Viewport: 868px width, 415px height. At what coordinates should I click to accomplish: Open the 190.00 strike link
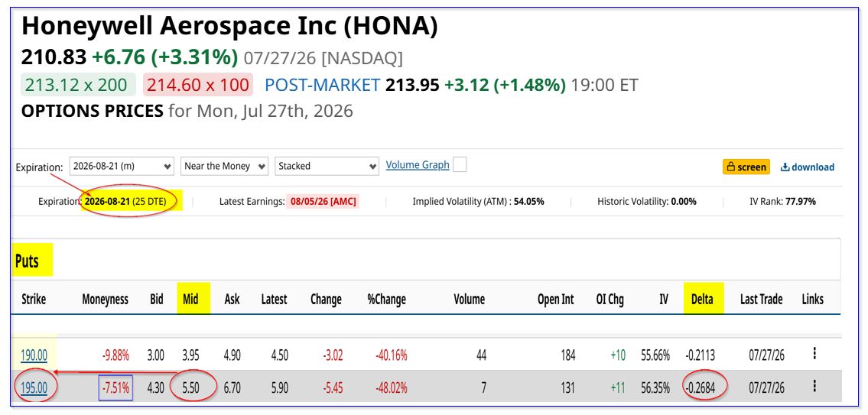tap(34, 355)
